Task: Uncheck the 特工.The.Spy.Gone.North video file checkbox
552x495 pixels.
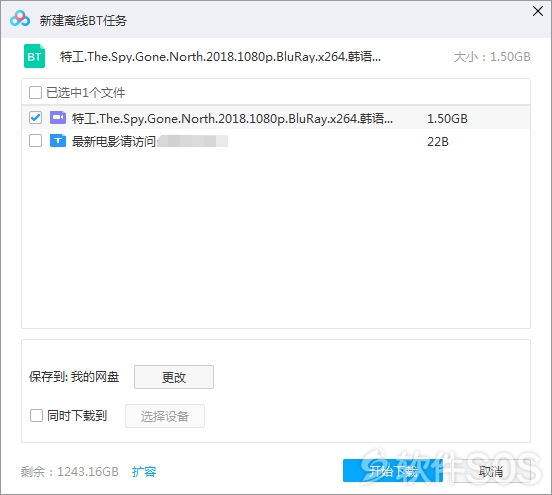Action: click(35, 118)
